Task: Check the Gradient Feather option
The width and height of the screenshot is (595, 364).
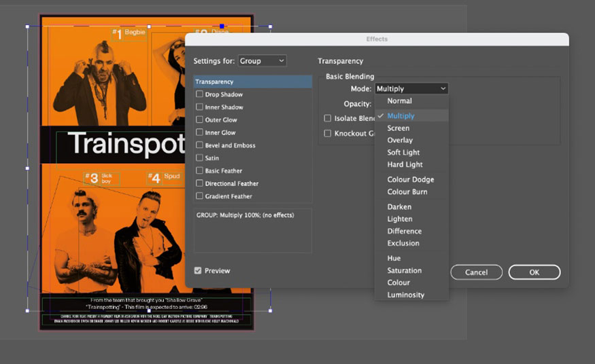Action: (x=199, y=196)
